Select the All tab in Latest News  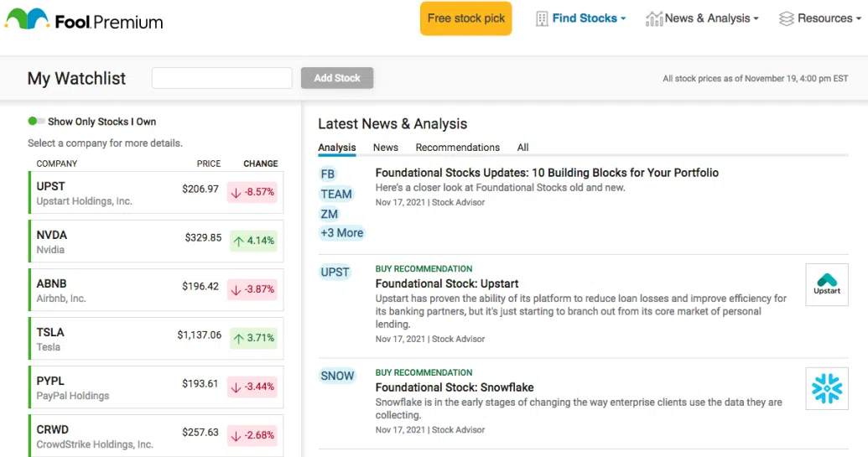click(522, 148)
